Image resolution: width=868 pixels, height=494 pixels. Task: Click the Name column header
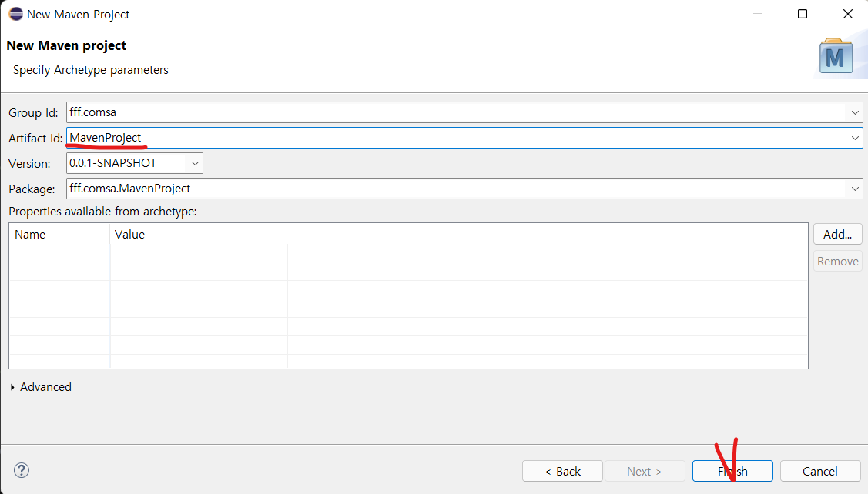[60, 235]
